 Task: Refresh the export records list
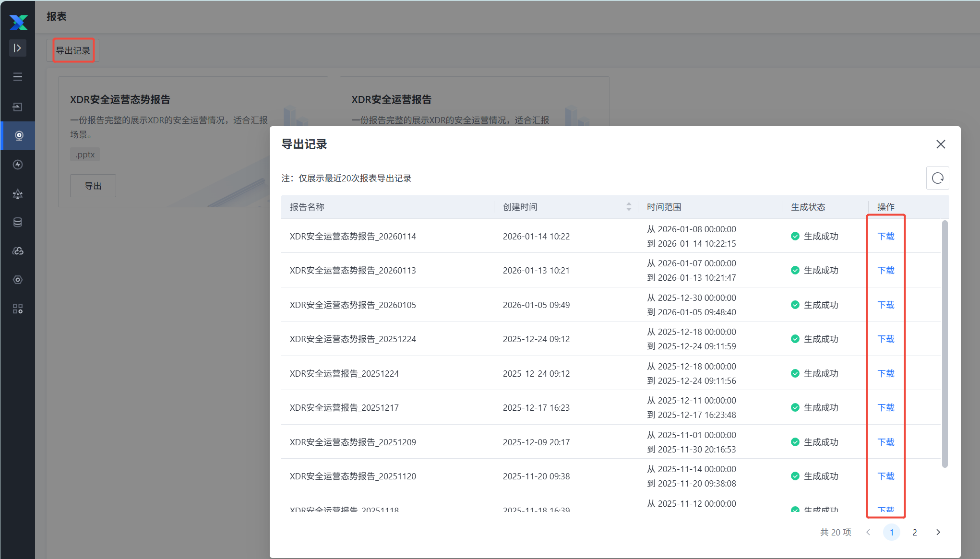[x=937, y=178]
